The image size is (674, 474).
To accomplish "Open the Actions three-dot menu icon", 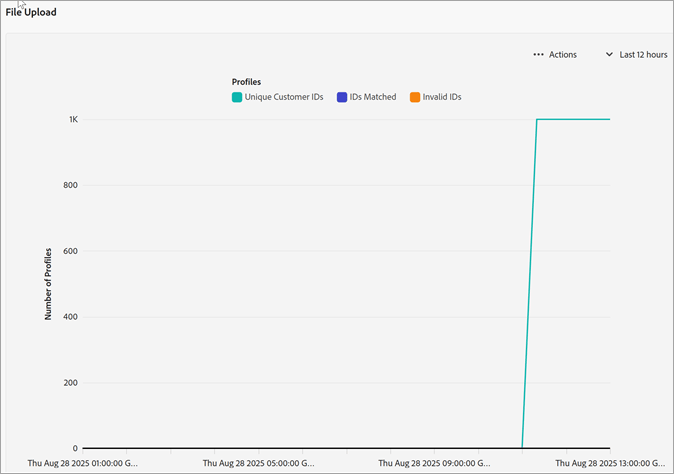I will click(x=538, y=55).
